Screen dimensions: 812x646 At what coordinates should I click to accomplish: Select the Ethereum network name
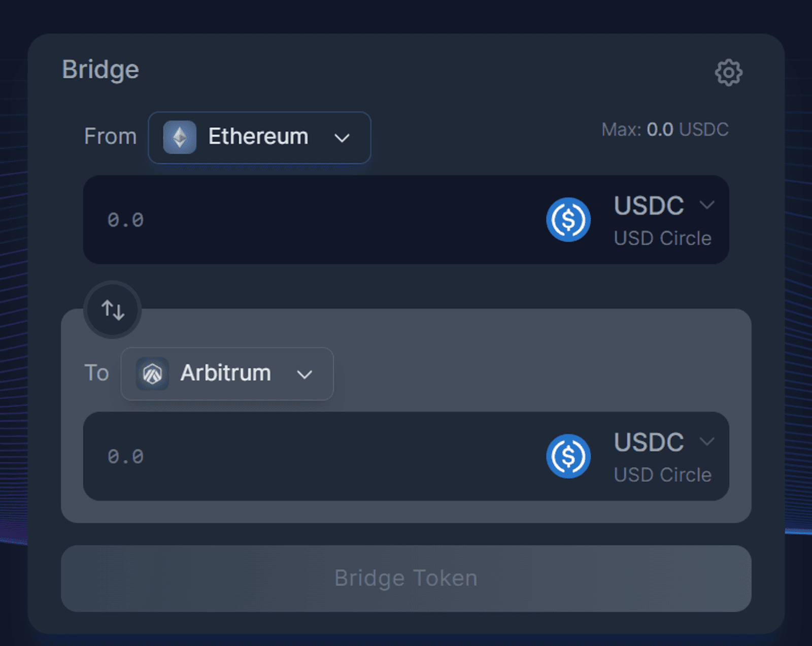pyautogui.click(x=258, y=137)
